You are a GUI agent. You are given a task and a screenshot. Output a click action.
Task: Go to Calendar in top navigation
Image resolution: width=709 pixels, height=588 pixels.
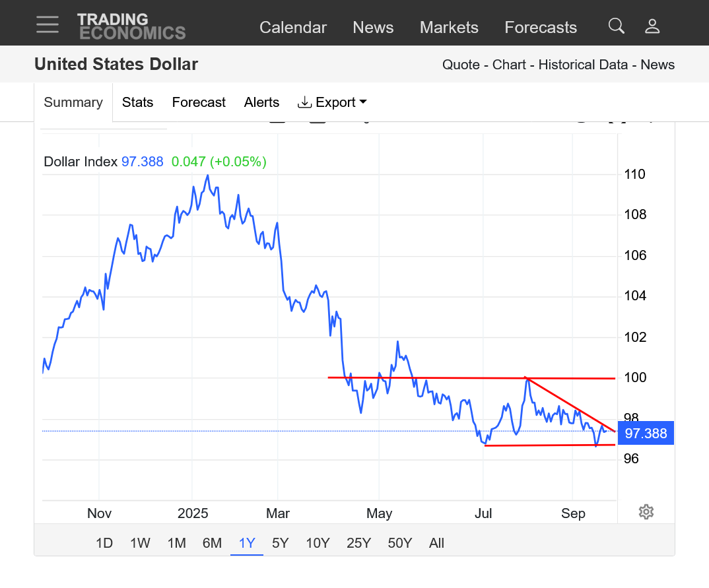pyautogui.click(x=292, y=27)
